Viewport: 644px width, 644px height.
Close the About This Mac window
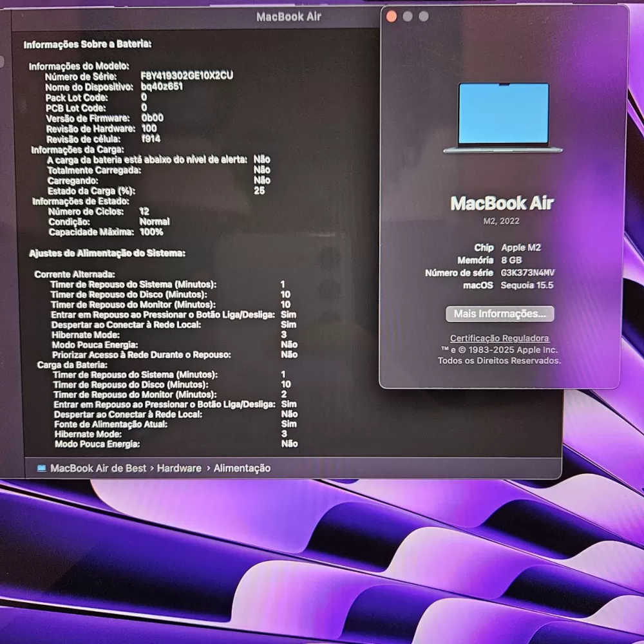392,17
